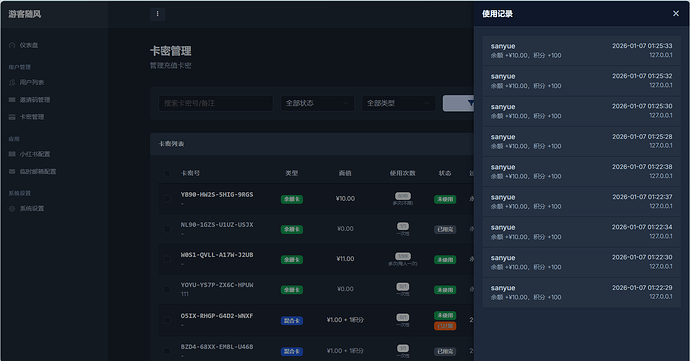Check the box for card BZD4-68XX-EM8L-U46B

click(x=167, y=351)
